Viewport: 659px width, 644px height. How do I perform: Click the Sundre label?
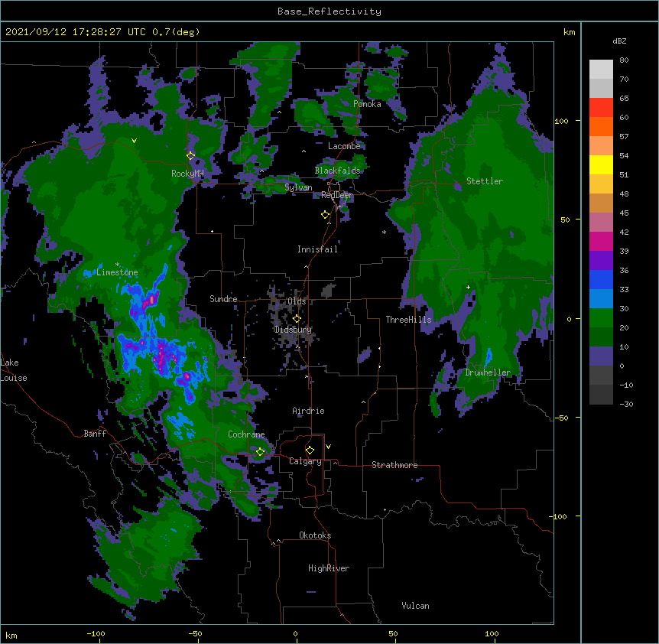tap(223, 299)
